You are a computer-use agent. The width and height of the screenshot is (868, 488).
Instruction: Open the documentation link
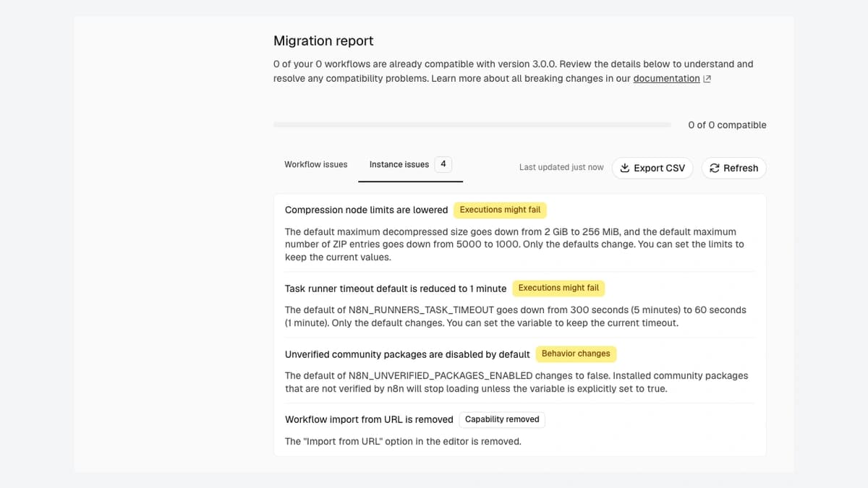point(666,78)
